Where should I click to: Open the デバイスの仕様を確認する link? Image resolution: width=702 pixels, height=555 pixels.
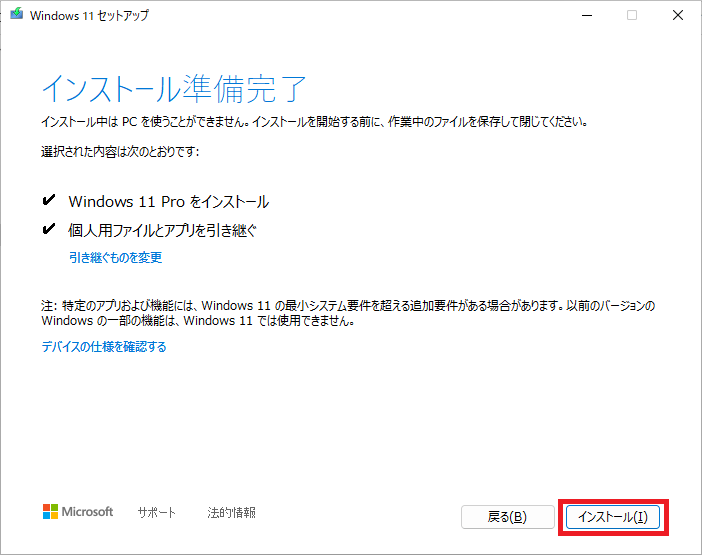pyautogui.click(x=104, y=346)
